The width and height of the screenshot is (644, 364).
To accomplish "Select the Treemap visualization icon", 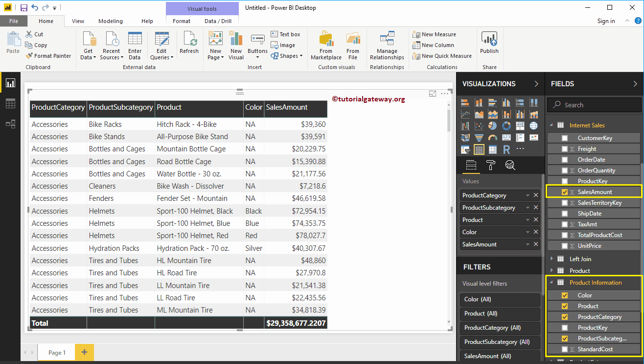I will (x=520, y=125).
